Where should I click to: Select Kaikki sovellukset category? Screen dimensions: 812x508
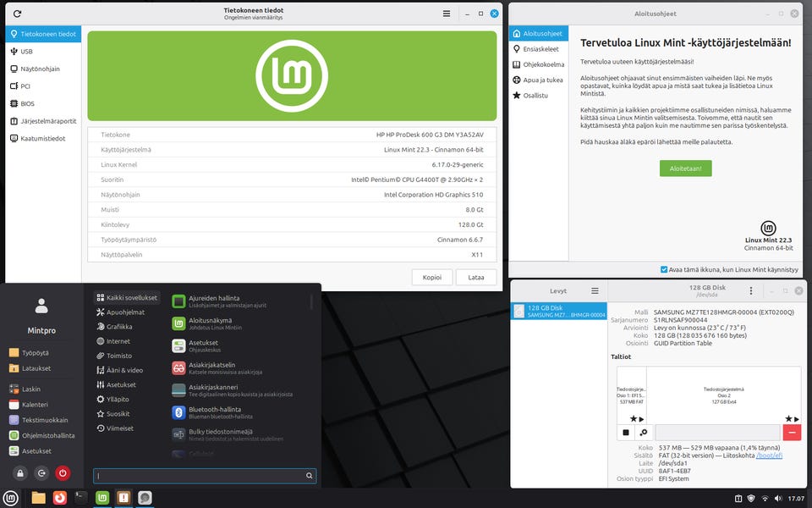pos(127,297)
